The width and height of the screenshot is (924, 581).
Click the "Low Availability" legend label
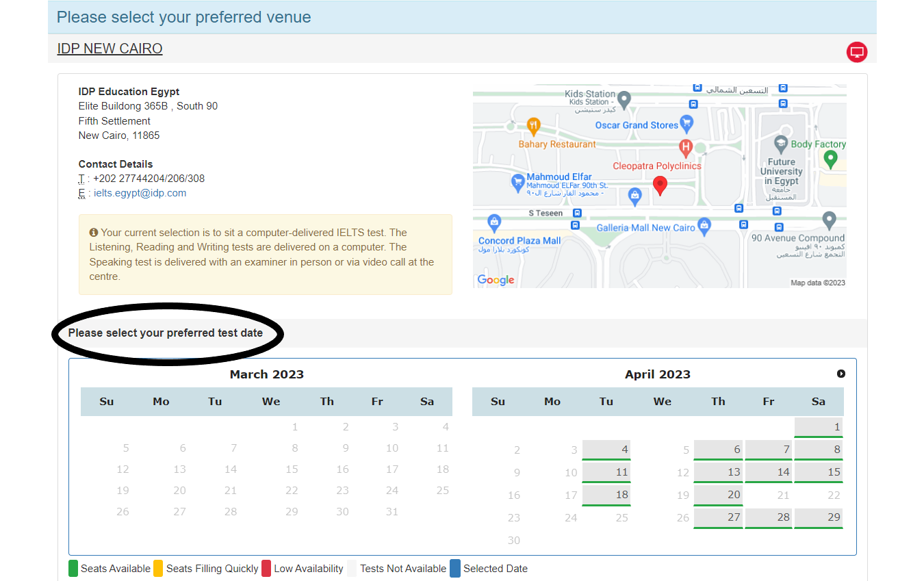(309, 569)
